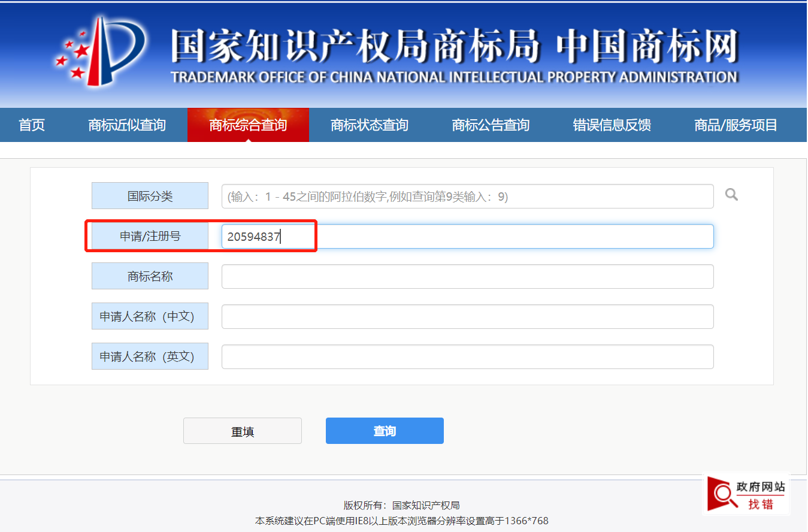Open the 政府网站找错 badge
This screenshot has width=808, height=532.
pos(746,495)
